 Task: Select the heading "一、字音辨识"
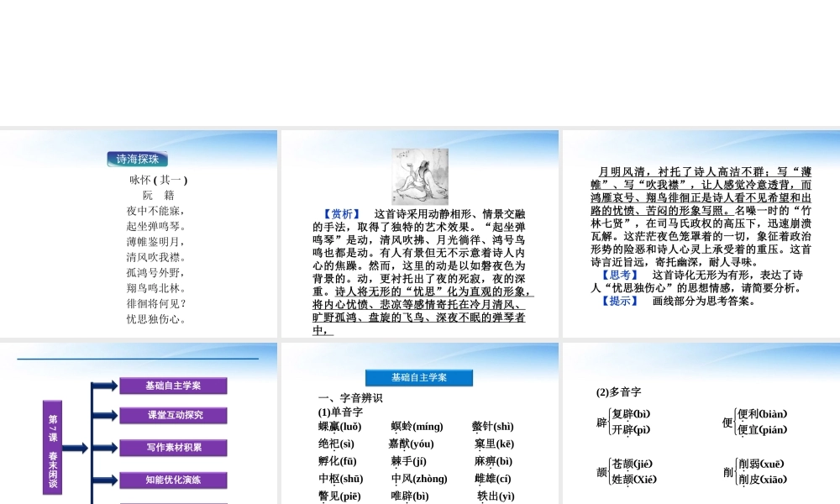click(x=350, y=398)
